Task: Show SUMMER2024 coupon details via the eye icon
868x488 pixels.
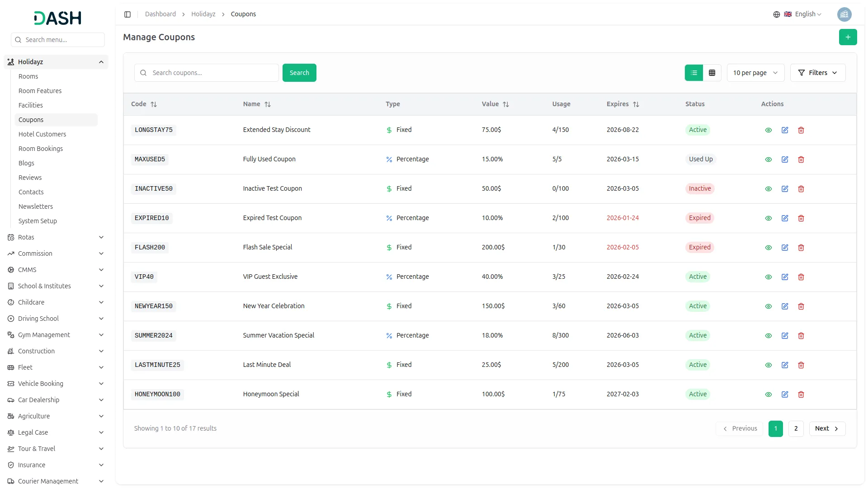Action: pyautogui.click(x=769, y=336)
